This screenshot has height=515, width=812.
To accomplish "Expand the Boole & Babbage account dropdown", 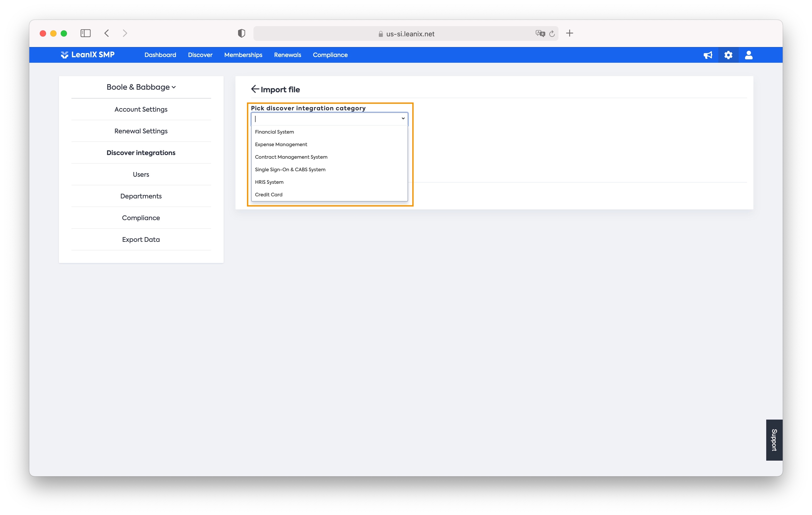I will [x=141, y=87].
